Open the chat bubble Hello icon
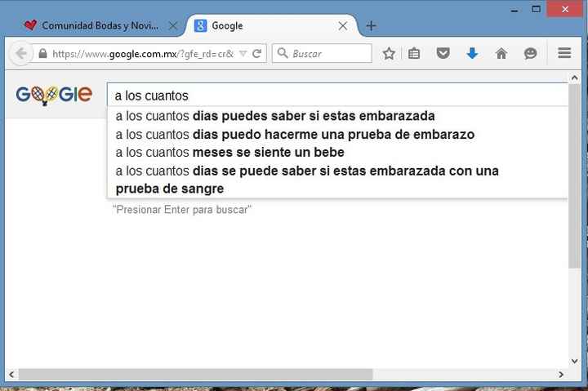This screenshot has width=588, height=391. point(530,54)
